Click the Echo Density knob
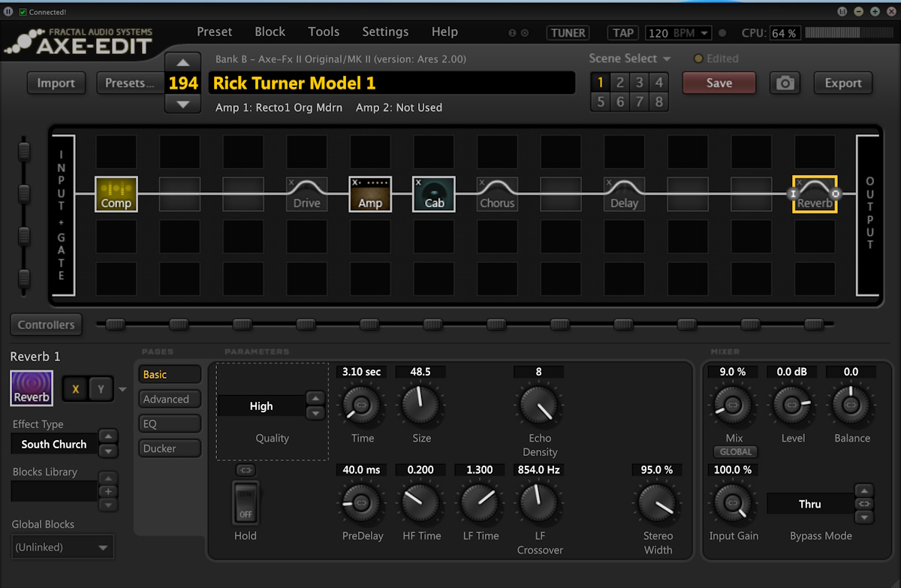Image resolution: width=901 pixels, height=588 pixels. [538, 404]
